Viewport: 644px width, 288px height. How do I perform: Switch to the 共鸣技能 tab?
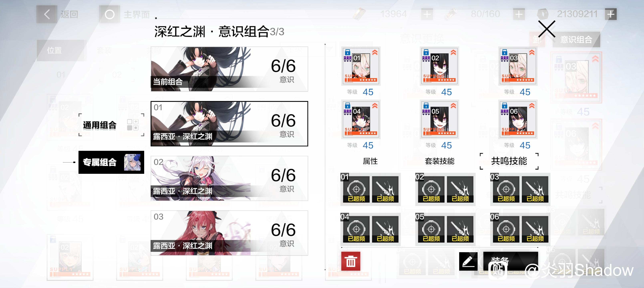point(509,161)
